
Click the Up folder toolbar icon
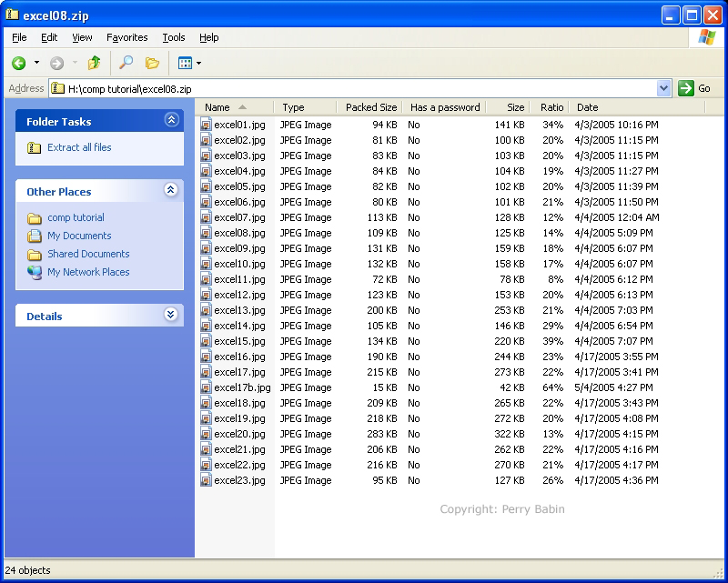coord(94,63)
